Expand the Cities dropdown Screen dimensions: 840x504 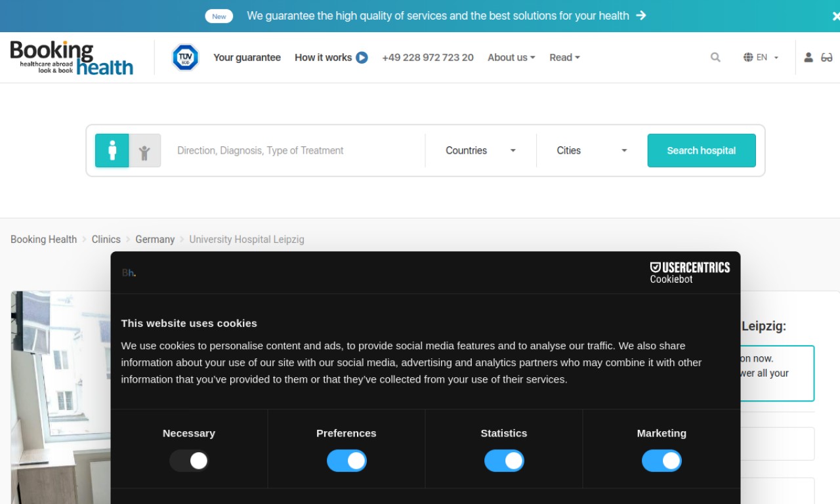592,150
